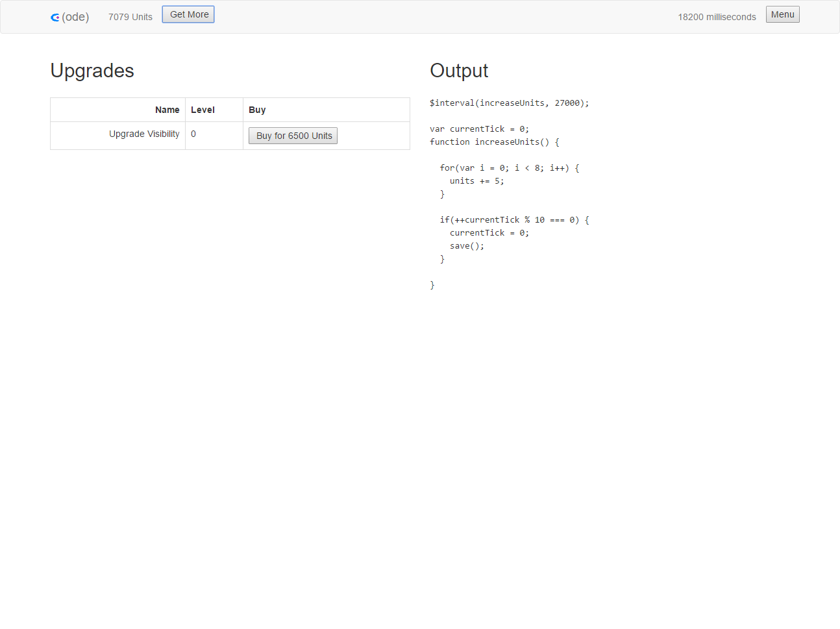Click the if(++currentTick % 10 === 0) line
Image resolution: width=840 pixels, height=629 pixels.
click(514, 220)
